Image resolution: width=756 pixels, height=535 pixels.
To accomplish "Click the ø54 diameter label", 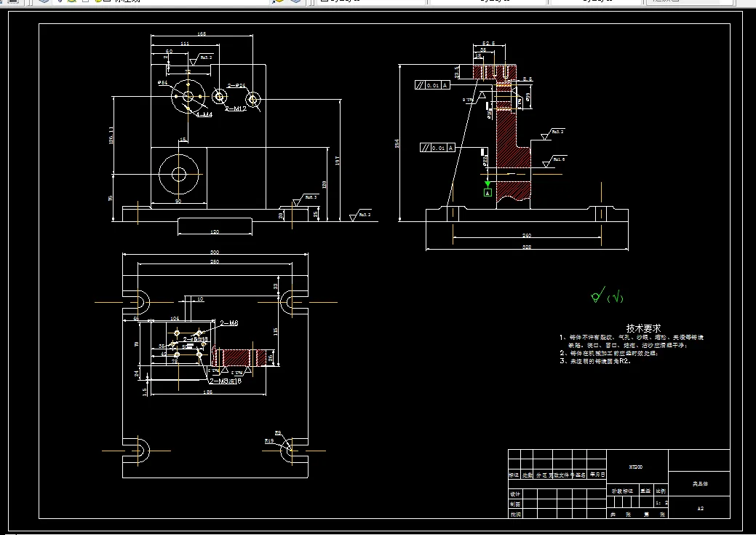I will click(162, 83).
